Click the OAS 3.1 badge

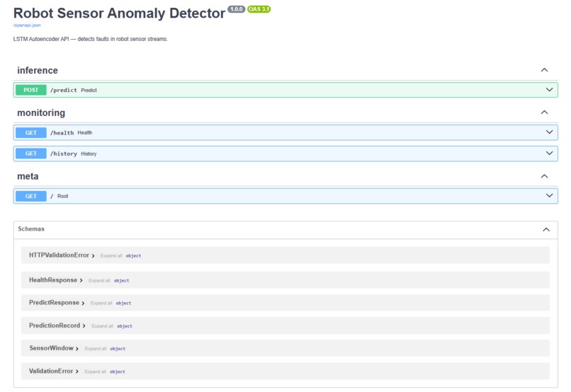point(259,9)
